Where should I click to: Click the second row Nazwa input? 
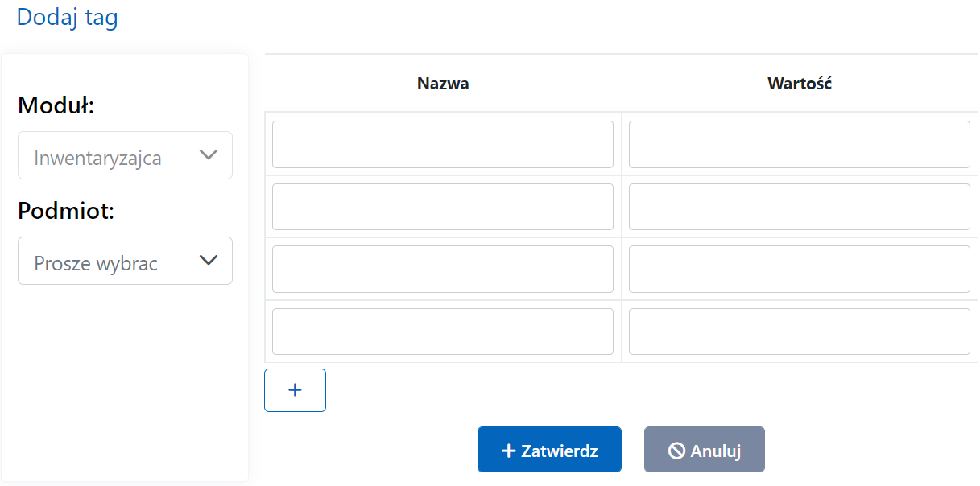coord(443,207)
